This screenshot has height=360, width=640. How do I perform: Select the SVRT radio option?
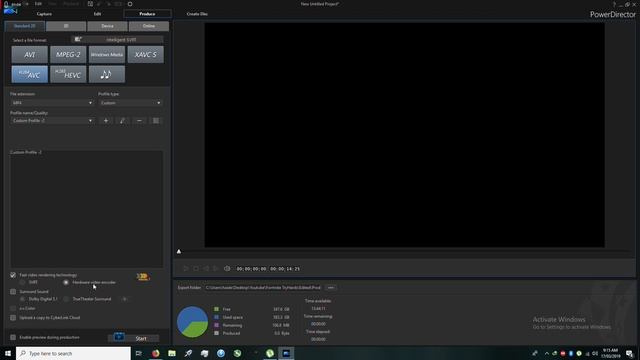tap(22, 282)
